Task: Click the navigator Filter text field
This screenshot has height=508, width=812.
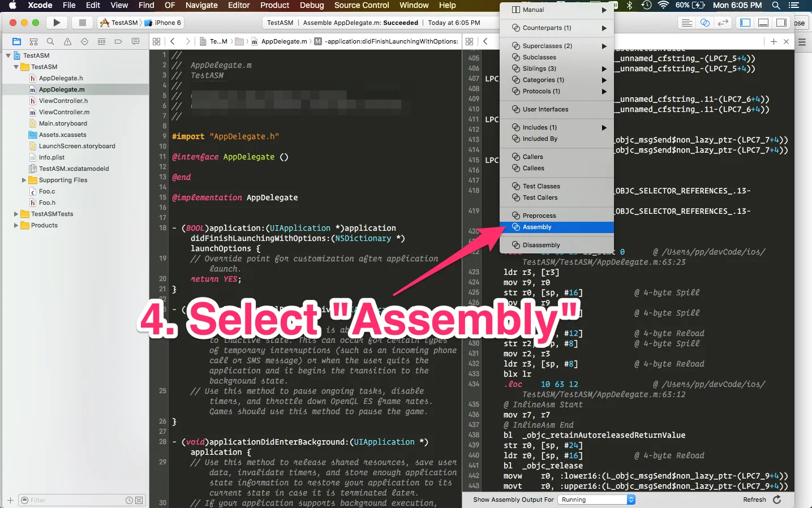Action: click(x=76, y=500)
